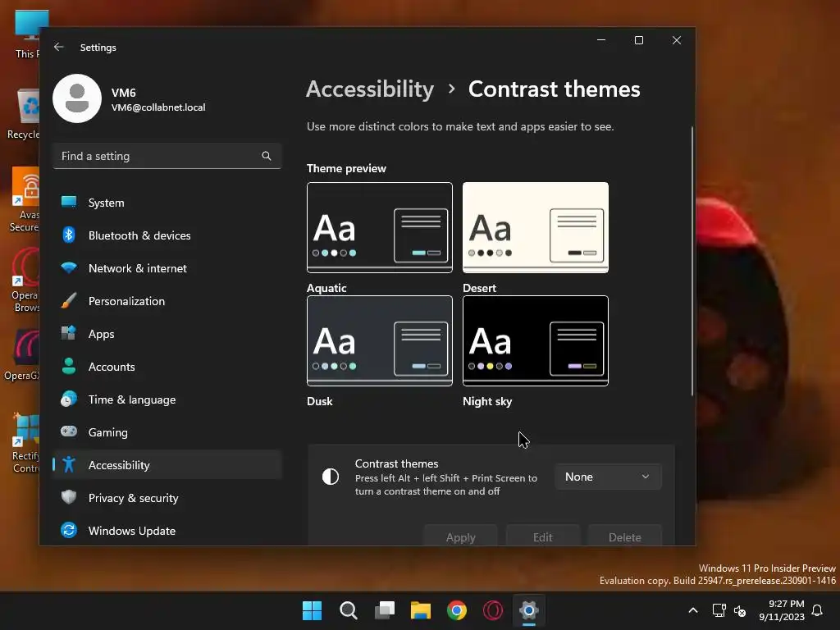The image size is (840, 630).
Task: Select Privacy & security
Action: click(x=167, y=498)
